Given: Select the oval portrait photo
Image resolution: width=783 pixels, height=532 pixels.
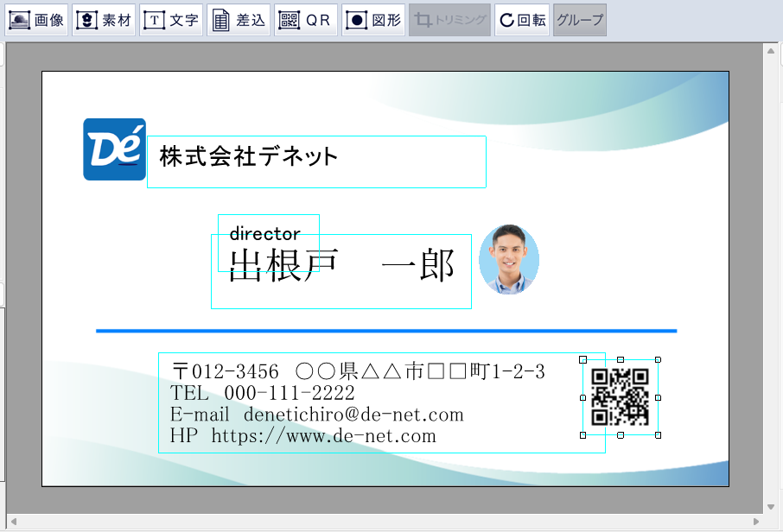Looking at the screenshot, I should click(x=509, y=259).
